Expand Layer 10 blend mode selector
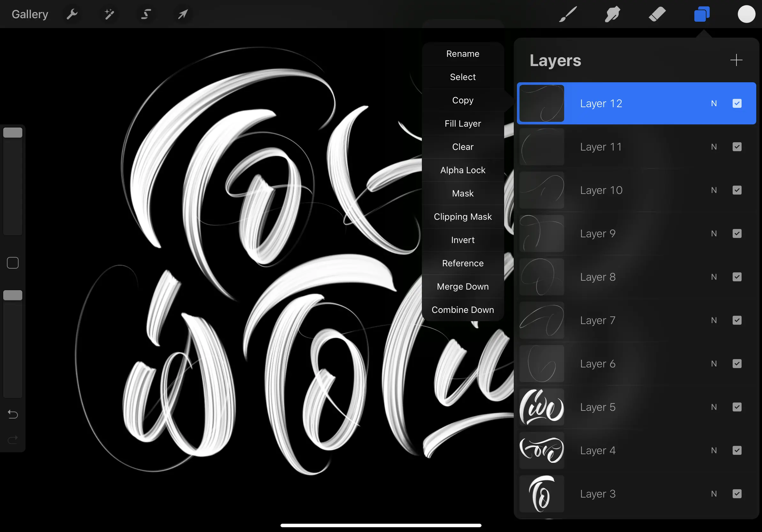The image size is (762, 532). pos(713,190)
